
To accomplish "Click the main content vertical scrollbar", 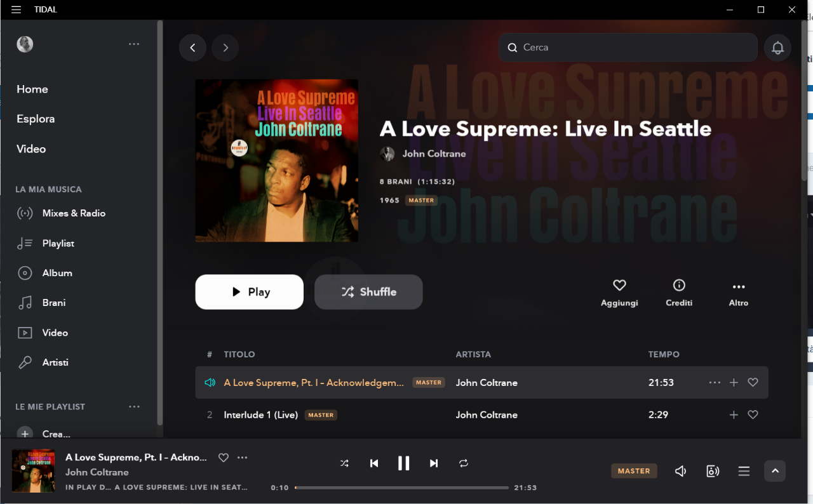I will (x=804, y=102).
